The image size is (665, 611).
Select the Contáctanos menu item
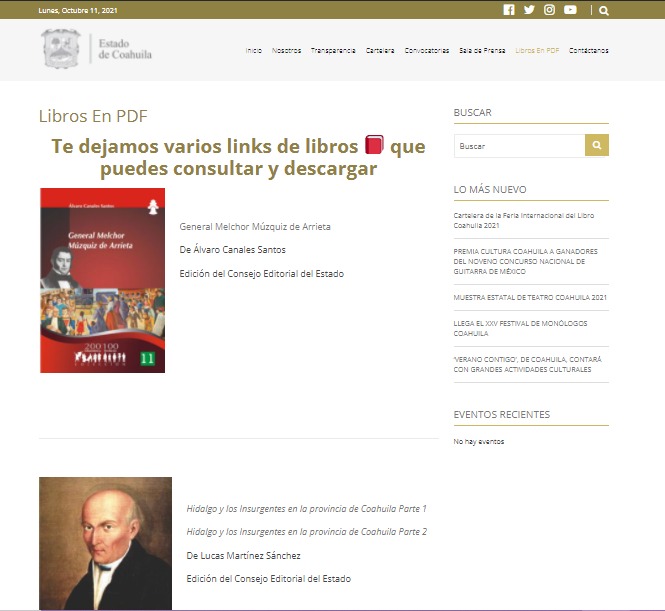pos(588,50)
